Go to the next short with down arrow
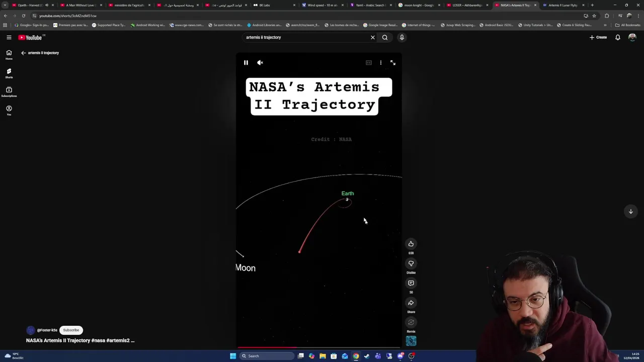The height and width of the screenshot is (362, 644). click(630, 212)
